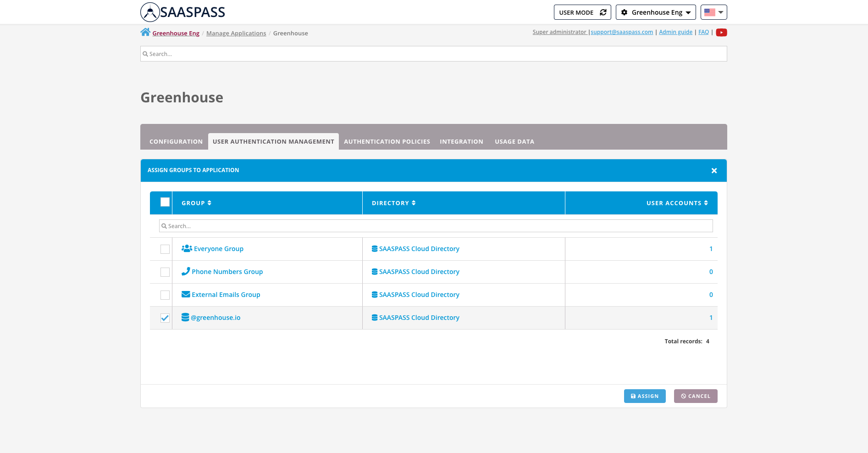Click the SAASPASS logo icon

point(150,12)
